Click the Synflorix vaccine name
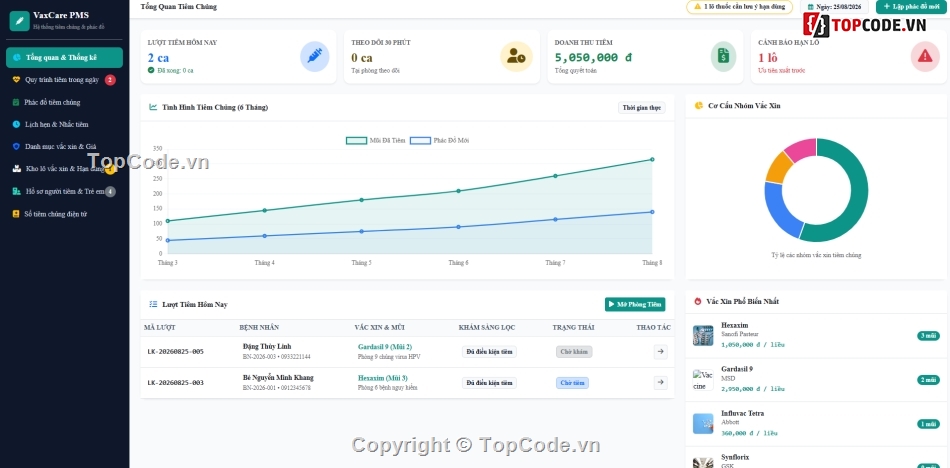 click(x=735, y=457)
